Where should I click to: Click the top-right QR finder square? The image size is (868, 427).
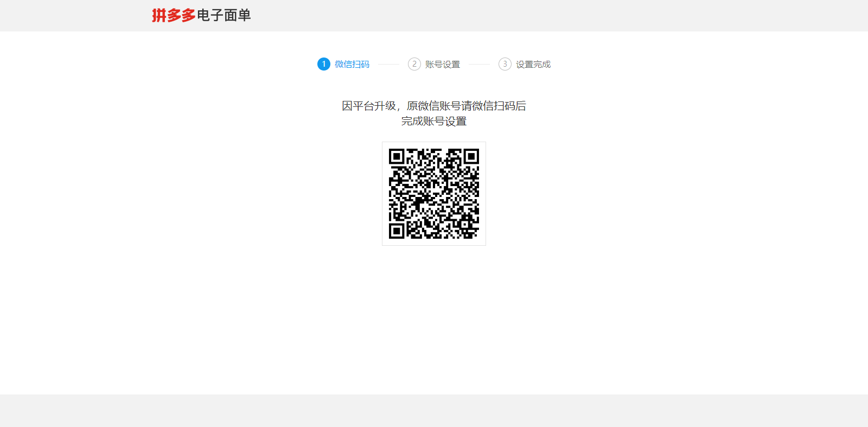click(471, 157)
